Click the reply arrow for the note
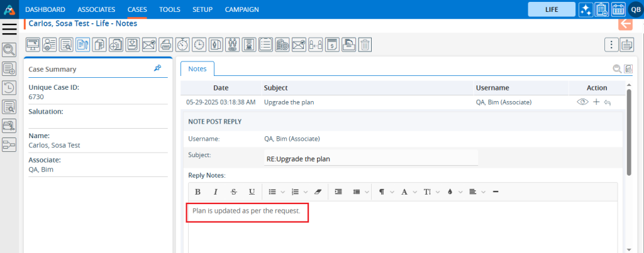This screenshot has width=644, height=253. (608, 102)
